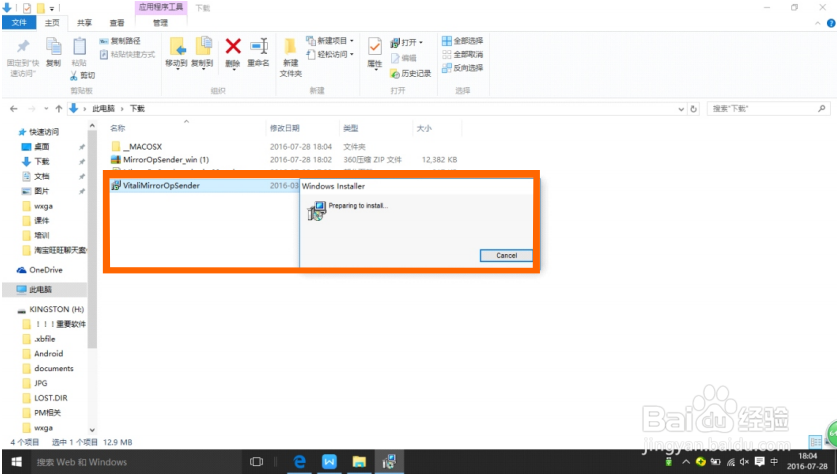This screenshot has height=474, width=837.
Task: Click This PC (此电脑) in address bar
Action: click(104, 109)
